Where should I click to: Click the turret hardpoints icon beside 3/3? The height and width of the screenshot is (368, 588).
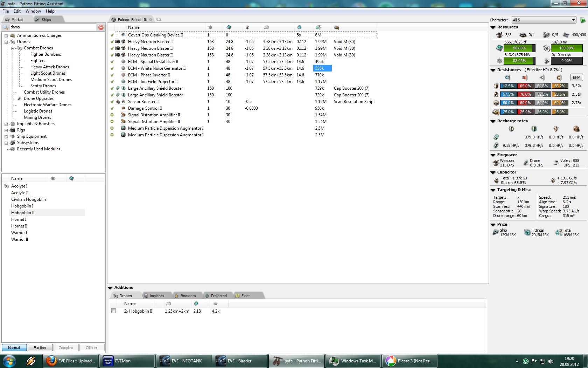pyautogui.click(x=499, y=35)
